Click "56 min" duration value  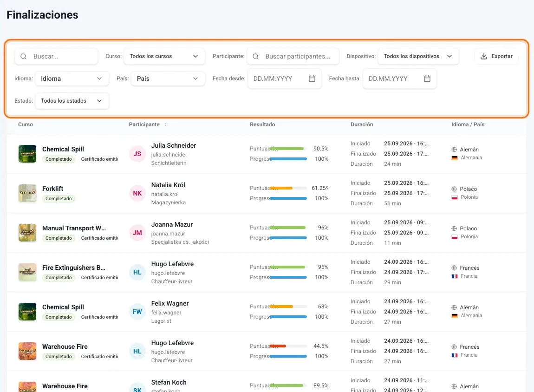[x=393, y=203]
